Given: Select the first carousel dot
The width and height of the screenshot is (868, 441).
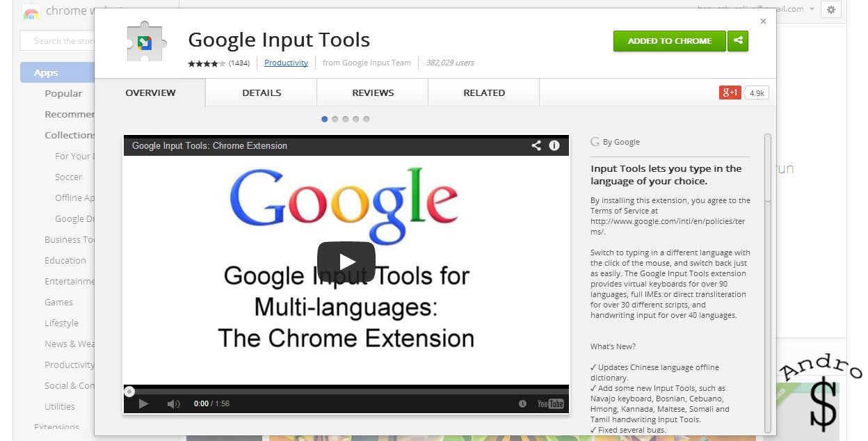Looking at the screenshot, I should [x=324, y=119].
